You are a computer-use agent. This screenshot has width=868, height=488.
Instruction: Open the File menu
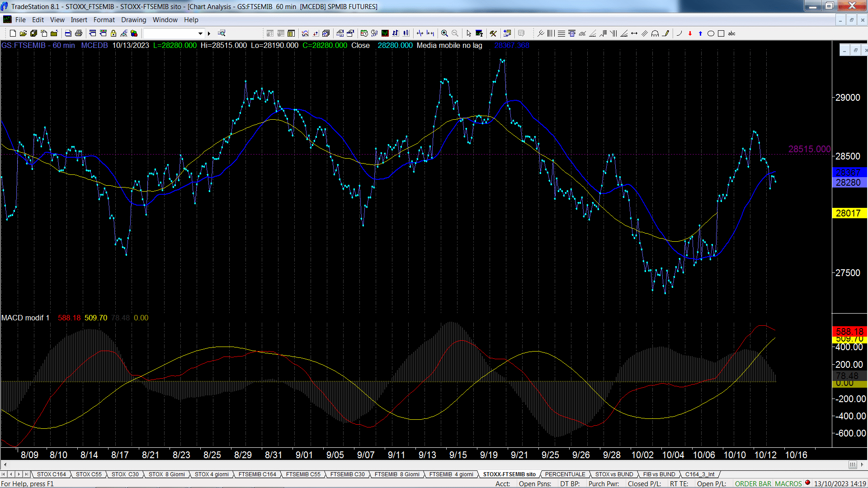[20, 20]
